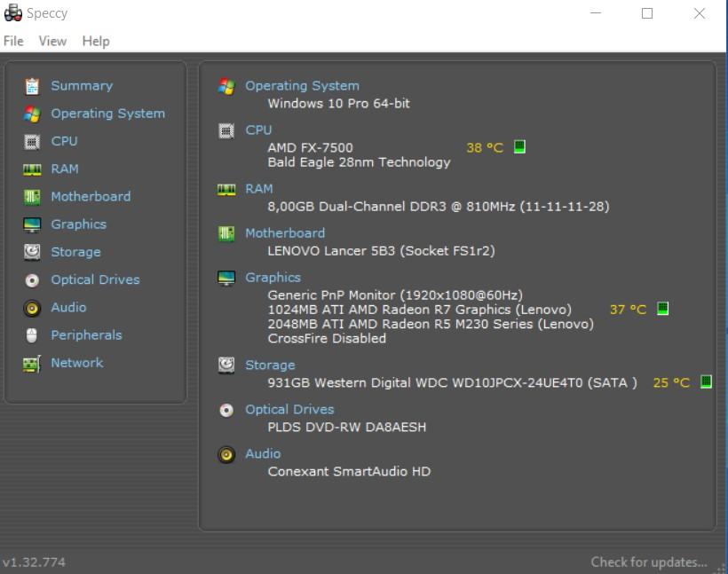The width and height of the screenshot is (728, 574).
Task: Click Optical Drives heading in summary panel
Action: click(x=289, y=409)
